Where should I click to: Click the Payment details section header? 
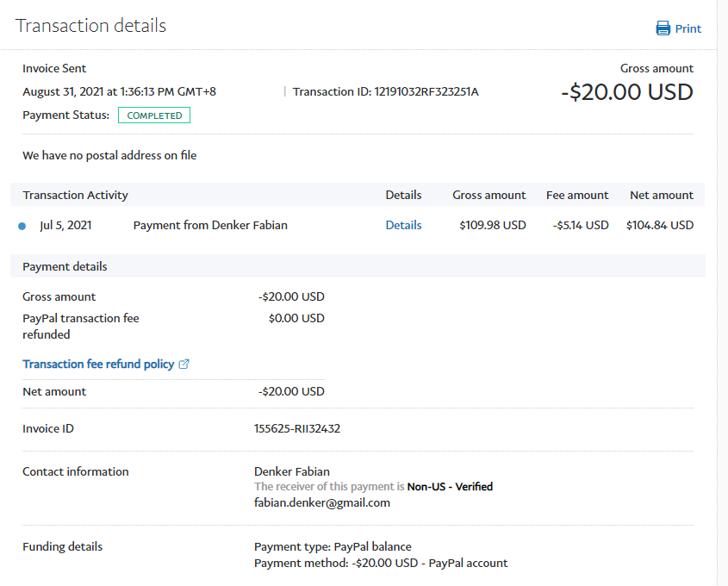click(x=65, y=266)
